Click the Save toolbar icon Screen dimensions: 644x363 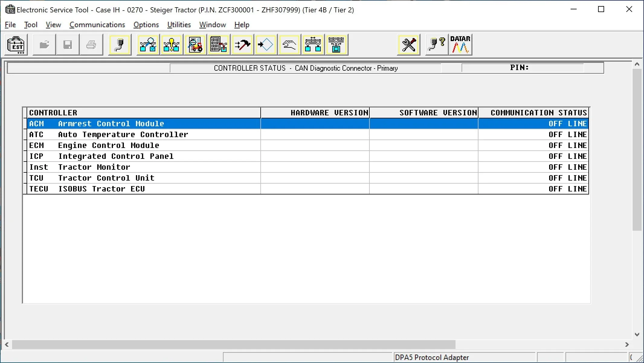68,45
